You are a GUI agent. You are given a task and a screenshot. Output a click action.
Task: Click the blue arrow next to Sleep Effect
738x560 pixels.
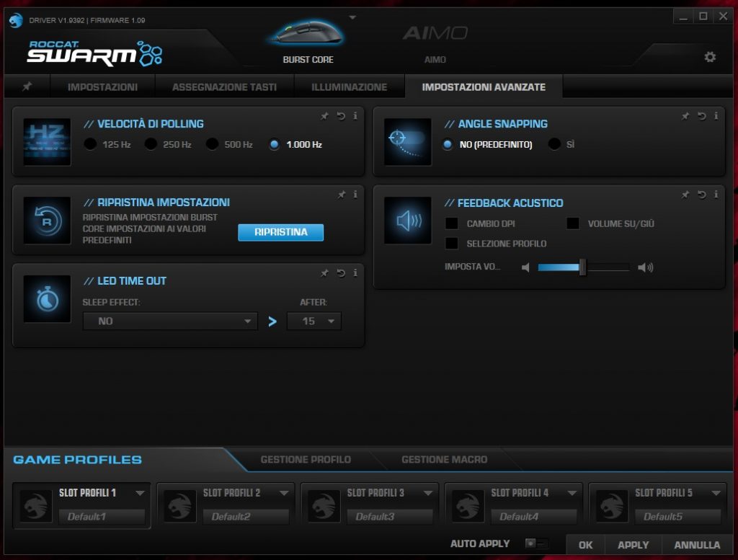[272, 321]
